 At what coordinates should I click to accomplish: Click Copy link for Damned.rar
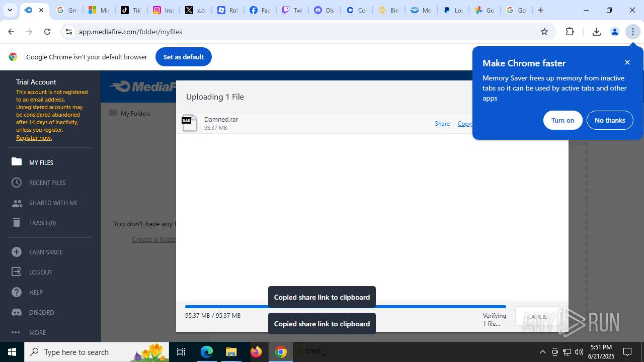[464, 124]
